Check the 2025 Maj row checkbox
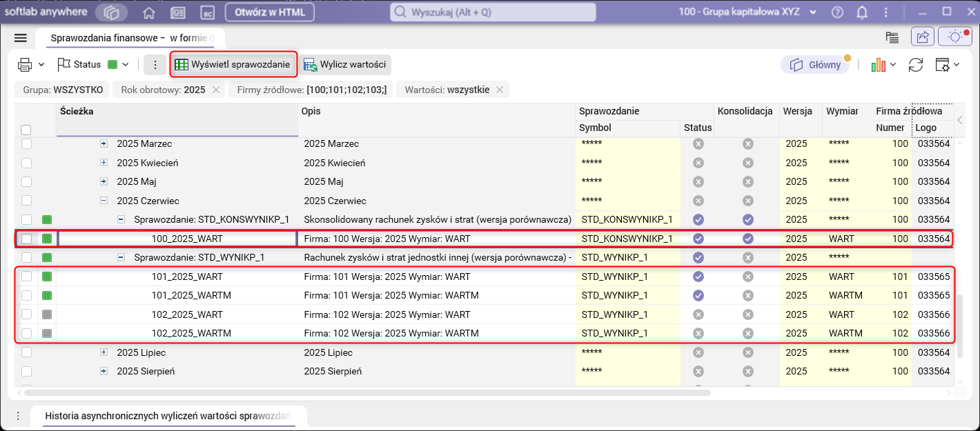 pos(26,182)
